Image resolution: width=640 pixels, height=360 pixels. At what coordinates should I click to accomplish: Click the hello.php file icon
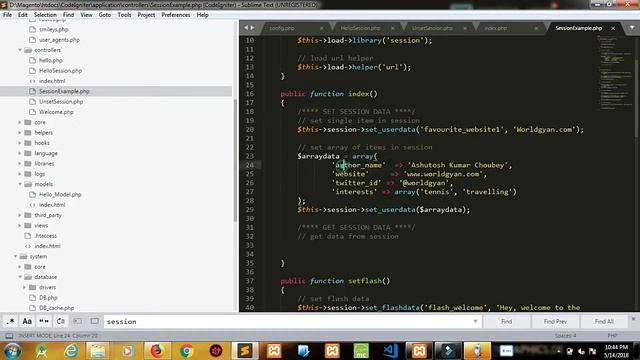point(33,60)
